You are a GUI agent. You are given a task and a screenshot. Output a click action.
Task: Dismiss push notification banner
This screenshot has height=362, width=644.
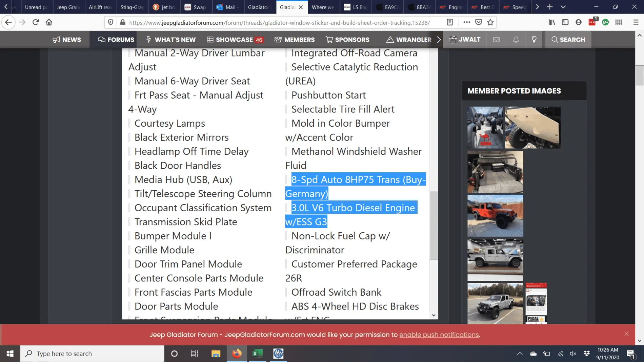626,334
